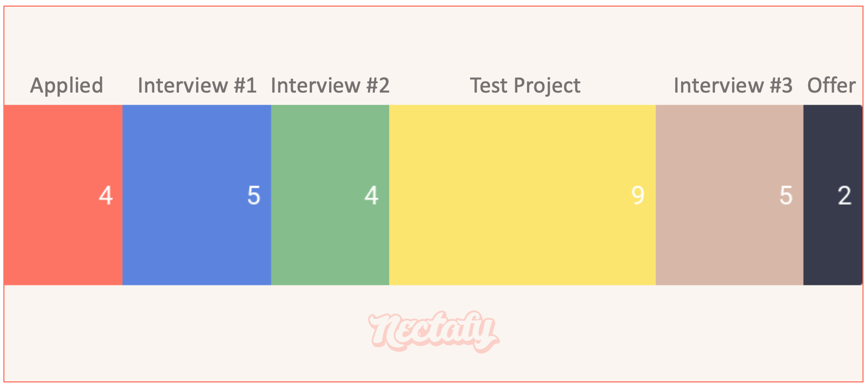Select the count 4 in green segment
868x388 pixels.
371,196
